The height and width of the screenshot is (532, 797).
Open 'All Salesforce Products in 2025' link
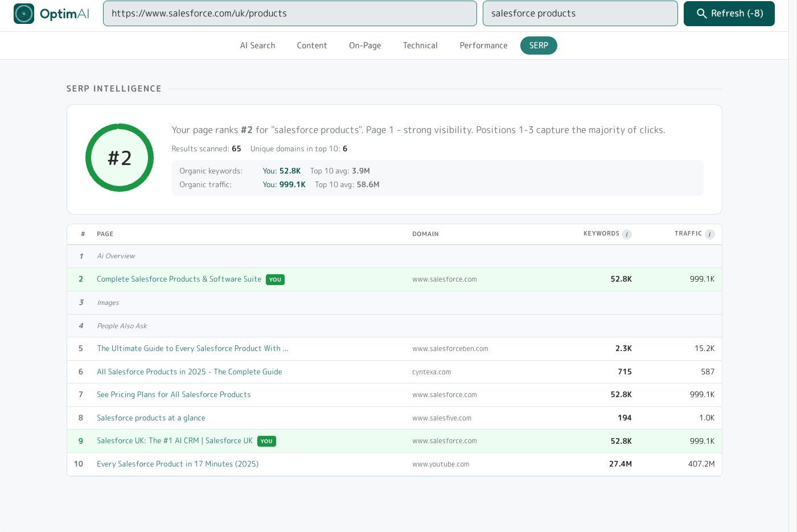[x=190, y=372]
